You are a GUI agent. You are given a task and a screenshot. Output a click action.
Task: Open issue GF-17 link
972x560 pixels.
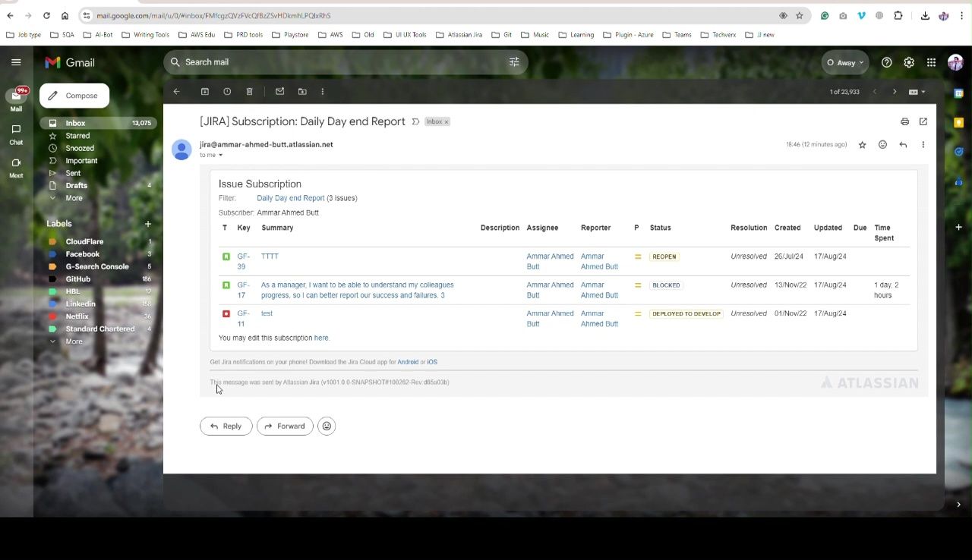tap(243, 290)
